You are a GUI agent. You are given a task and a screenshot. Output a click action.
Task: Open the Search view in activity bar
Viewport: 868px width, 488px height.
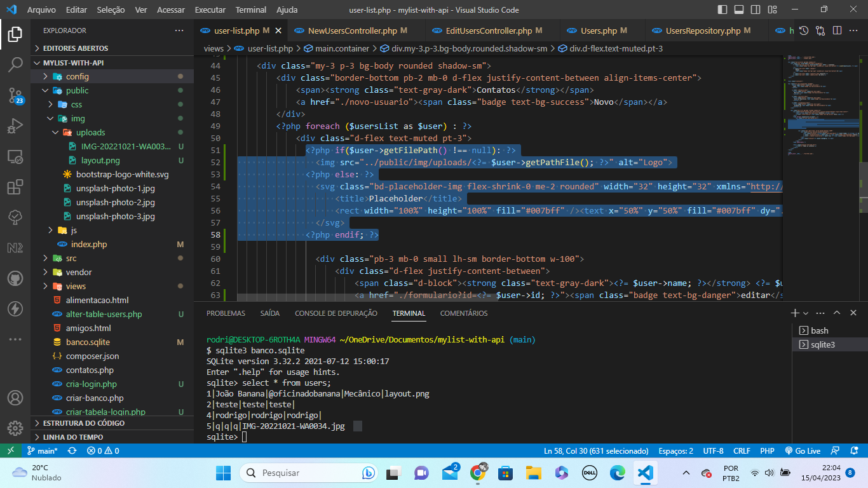pos(15,64)
